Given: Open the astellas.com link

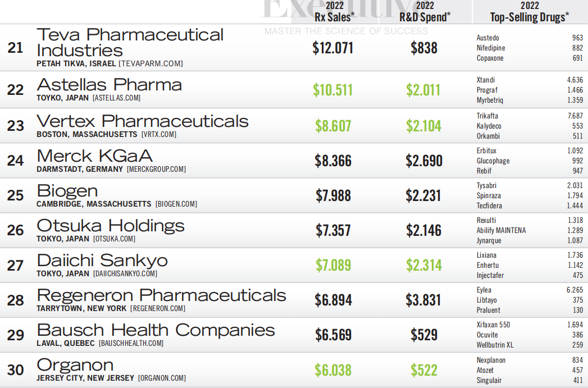Looking at the screenshot, I should coord(117,98).
